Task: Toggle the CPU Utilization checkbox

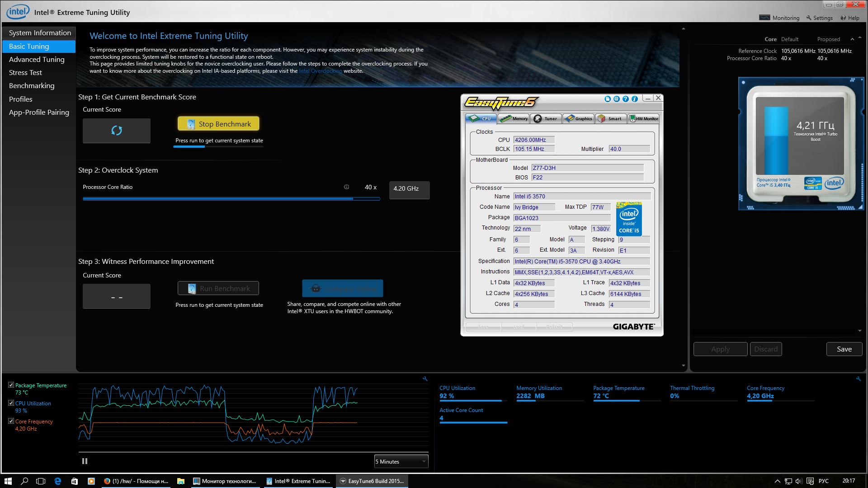Action: [11, 403]
